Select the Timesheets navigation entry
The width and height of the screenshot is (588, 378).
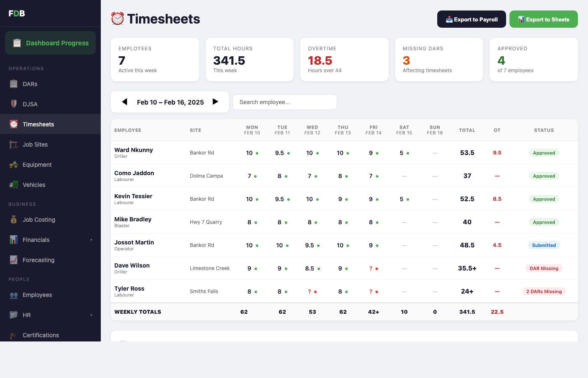38,124
